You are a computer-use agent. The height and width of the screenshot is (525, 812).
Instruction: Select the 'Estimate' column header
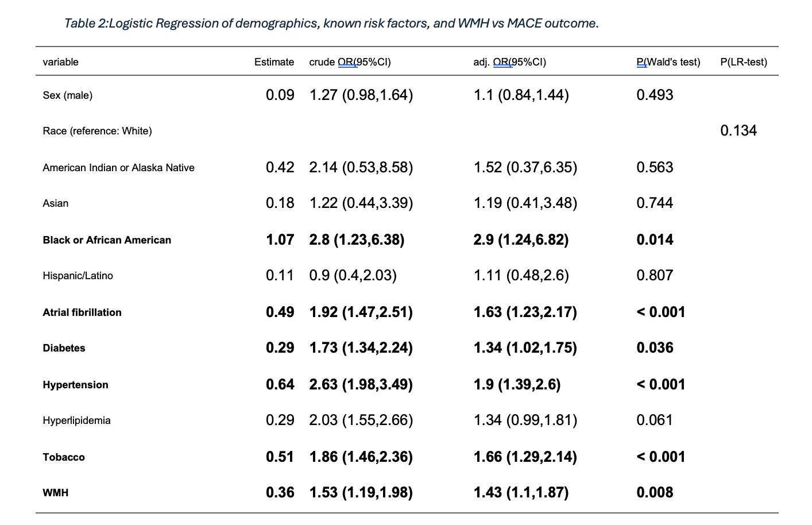point(274,62)
